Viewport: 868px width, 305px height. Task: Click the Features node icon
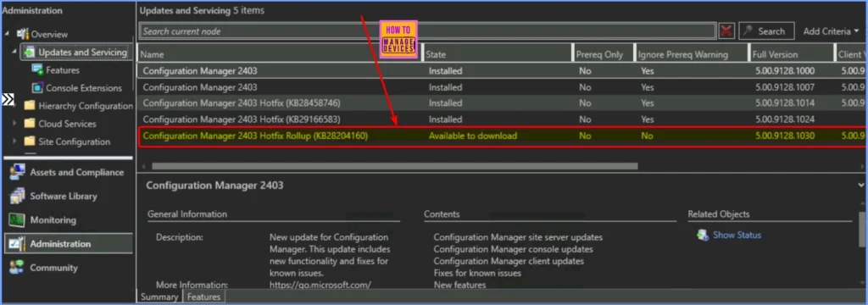click(37, 69)
